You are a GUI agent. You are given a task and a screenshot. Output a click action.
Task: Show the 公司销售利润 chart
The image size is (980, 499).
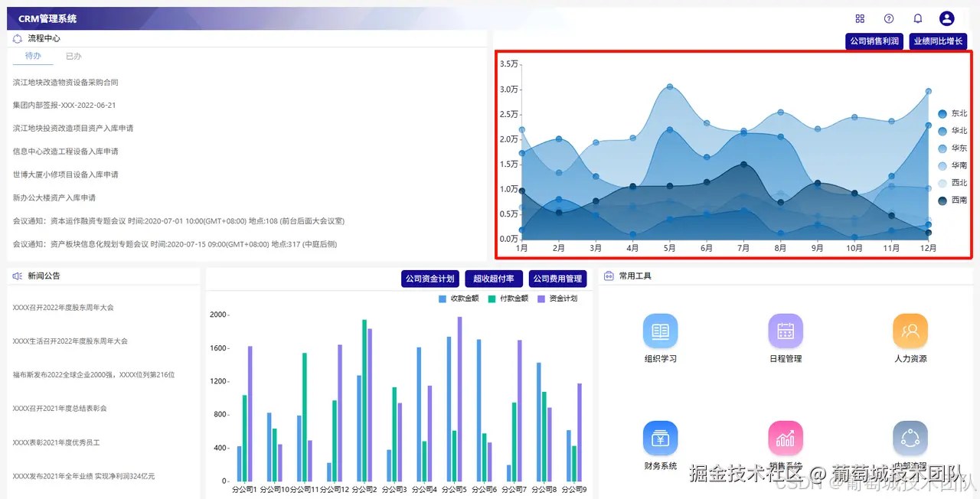(x=874, y=41)
